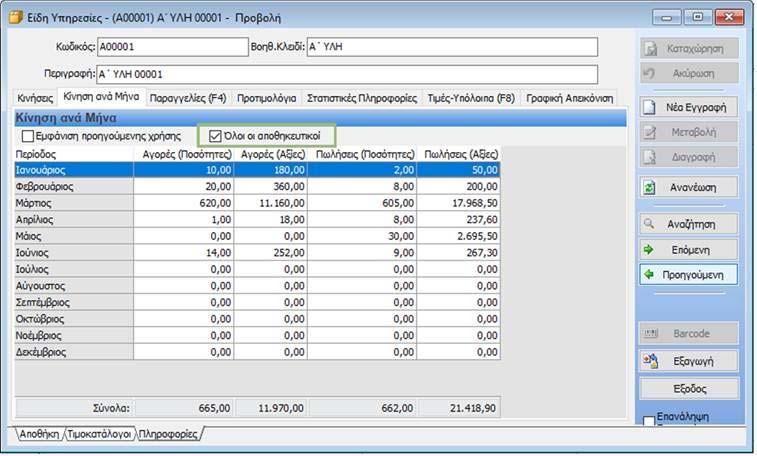The image size is (757, 456).
Task: Click the 11.160,00 purchases value cell
Action: click(271, 203)
